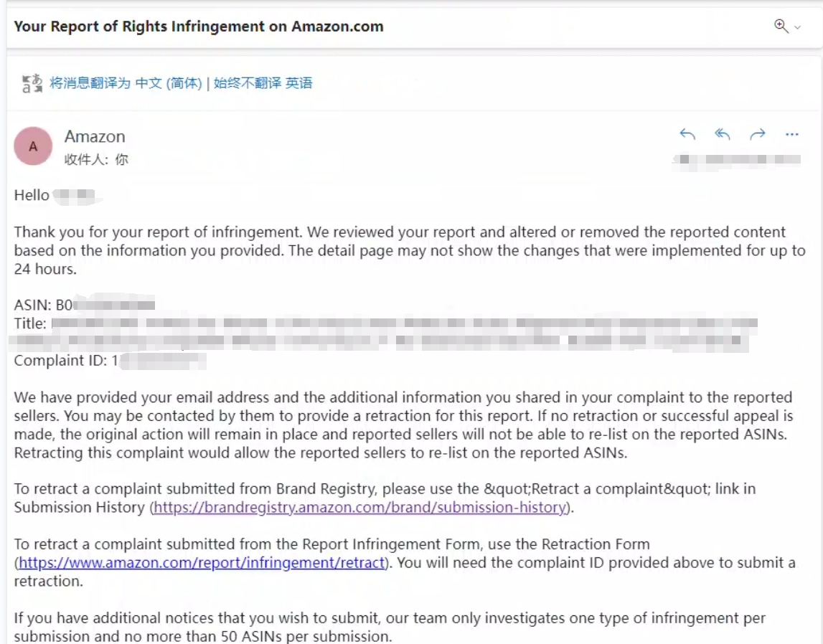Forward this email

[758, 134]
